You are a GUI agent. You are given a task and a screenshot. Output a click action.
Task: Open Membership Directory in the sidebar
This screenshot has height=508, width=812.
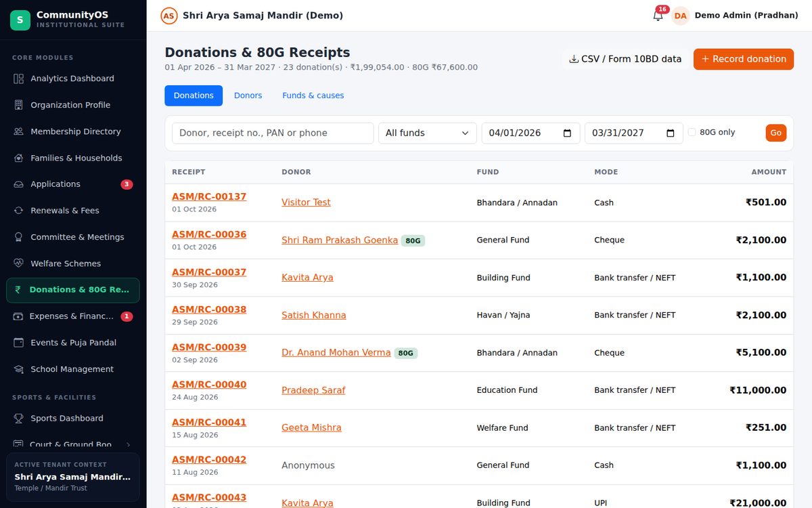[x=73, y=131]
